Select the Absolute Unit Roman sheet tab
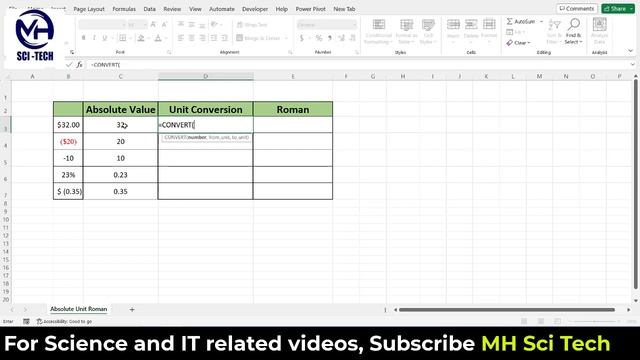The width and height of the screenshot is (640, 360). pyautogui.click(x=79, y=309)
